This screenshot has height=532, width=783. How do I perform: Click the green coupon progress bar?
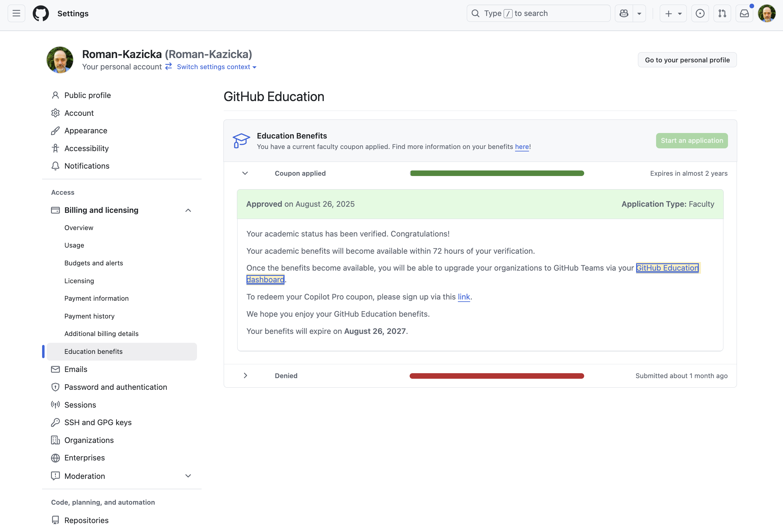point(496,173)
